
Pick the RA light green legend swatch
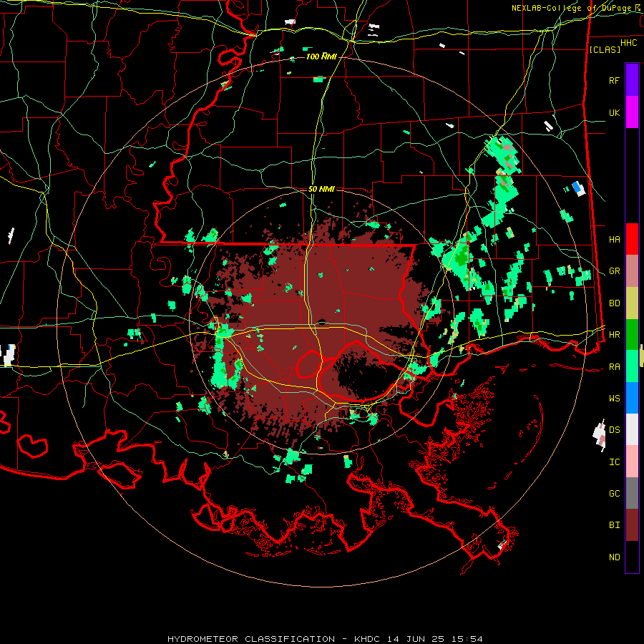632,366
